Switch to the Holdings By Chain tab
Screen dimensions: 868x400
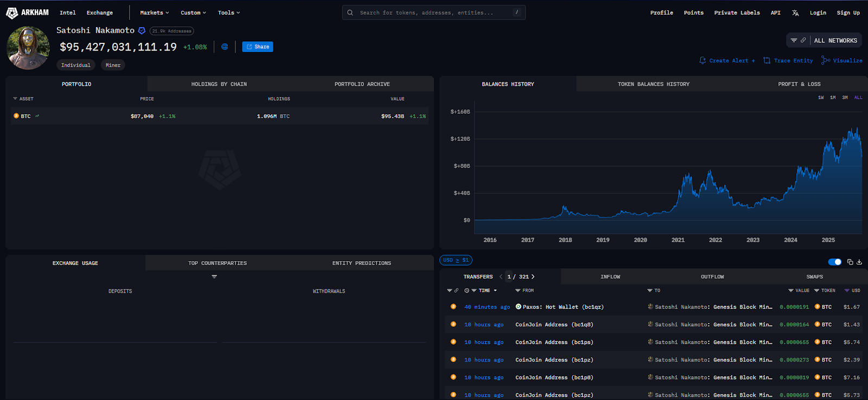coord(219,84)
